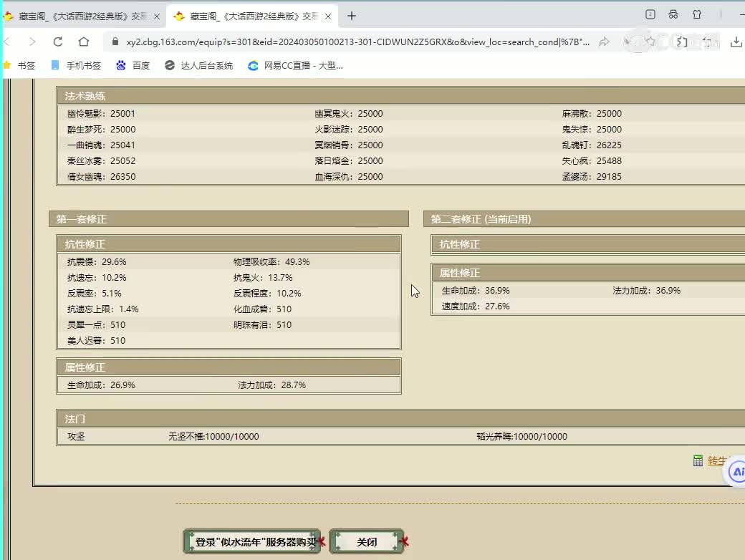Click 速度加成: 27.6% value

tap(476, 306)
